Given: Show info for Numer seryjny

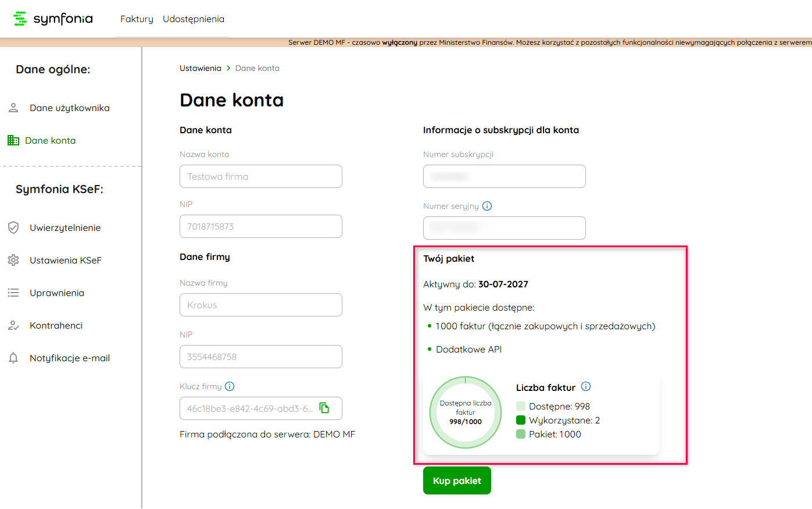Looking at the screenshot, I should [487, 206].
